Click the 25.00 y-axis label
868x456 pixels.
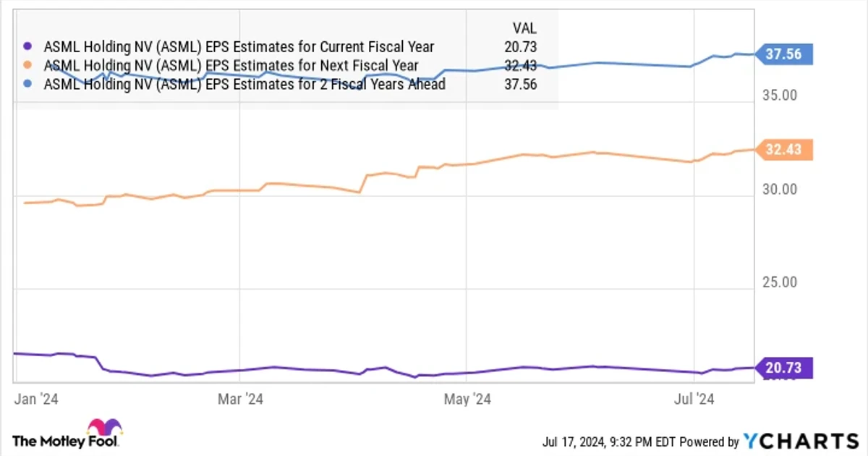click(x=779, y=282)
